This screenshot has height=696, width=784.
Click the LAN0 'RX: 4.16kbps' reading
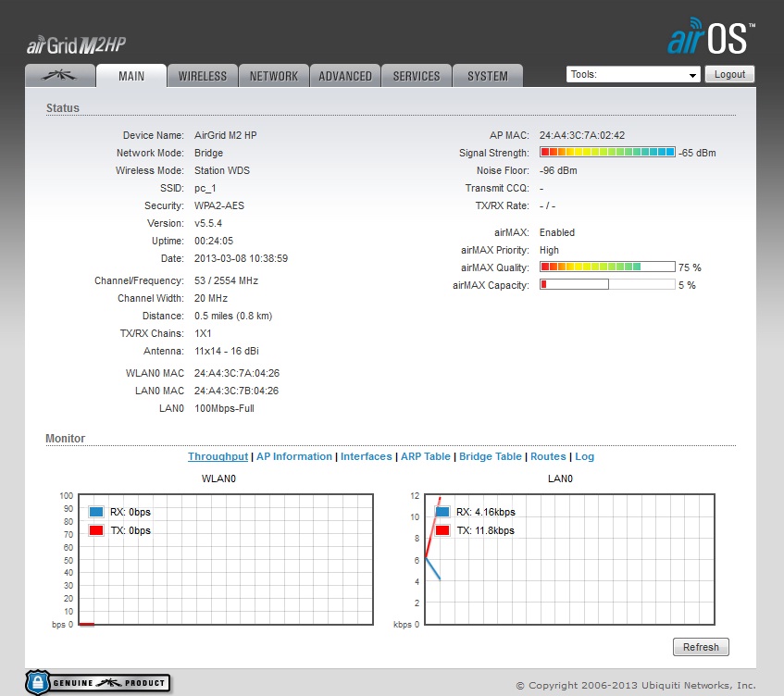486,512
